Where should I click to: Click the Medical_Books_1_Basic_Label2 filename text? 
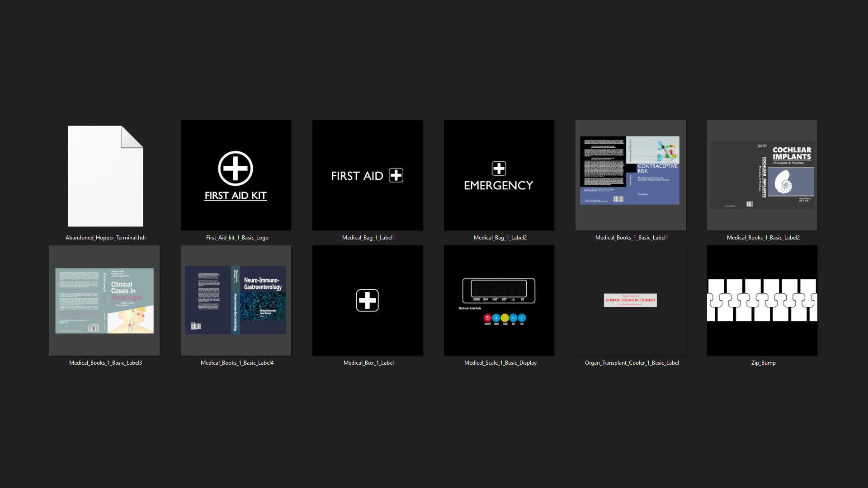[763, 238]
